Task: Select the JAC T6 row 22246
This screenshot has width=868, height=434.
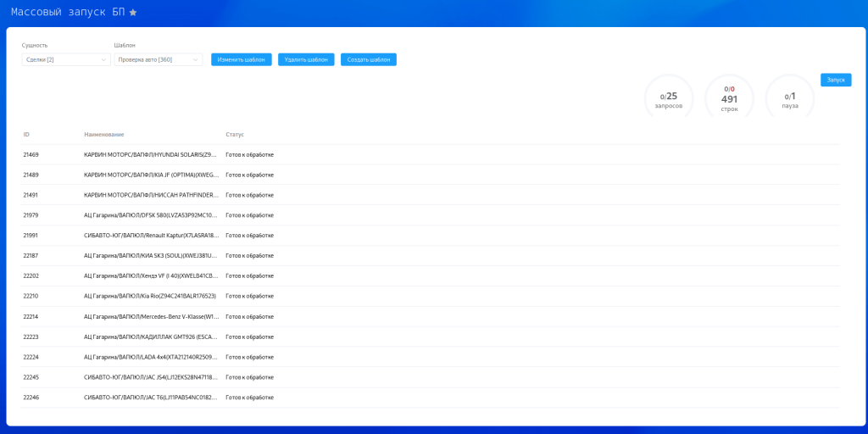Action: (x=430, y=398)
